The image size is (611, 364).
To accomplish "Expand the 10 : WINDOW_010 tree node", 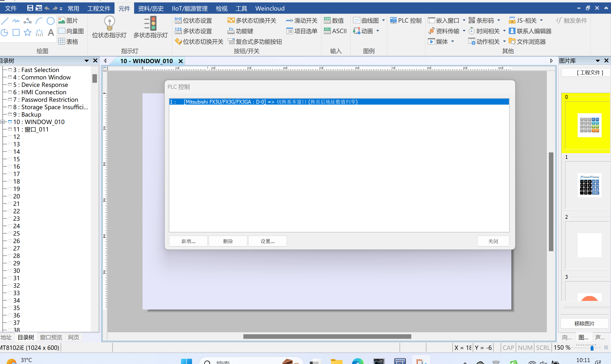I will [2, 122].
